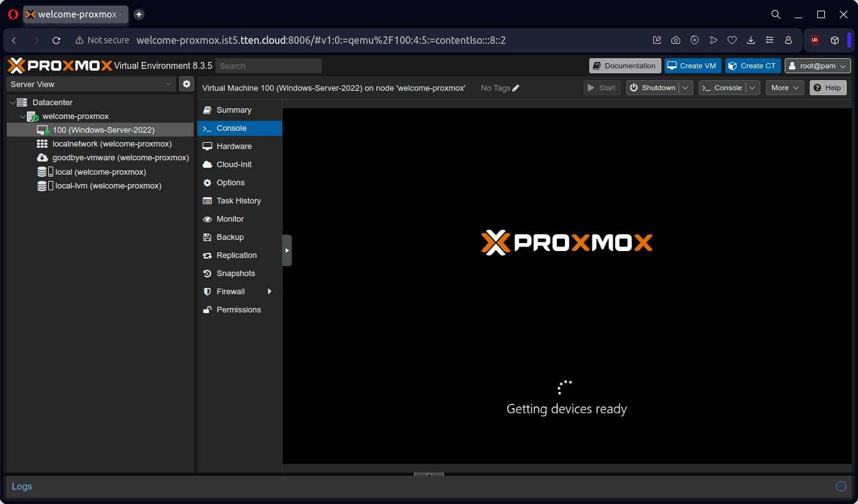Open the browser profile icon
The width and height of the screenshot is (858, 504).
click(788, 40)
